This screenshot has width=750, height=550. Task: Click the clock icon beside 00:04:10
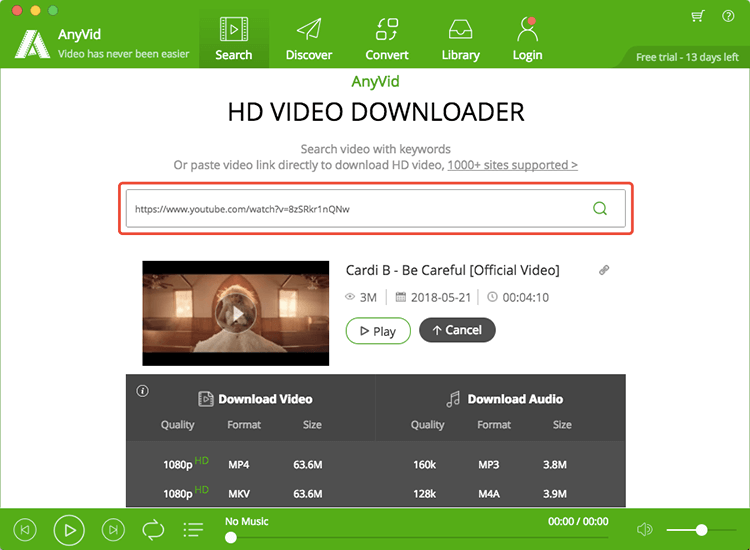[492, 297]
